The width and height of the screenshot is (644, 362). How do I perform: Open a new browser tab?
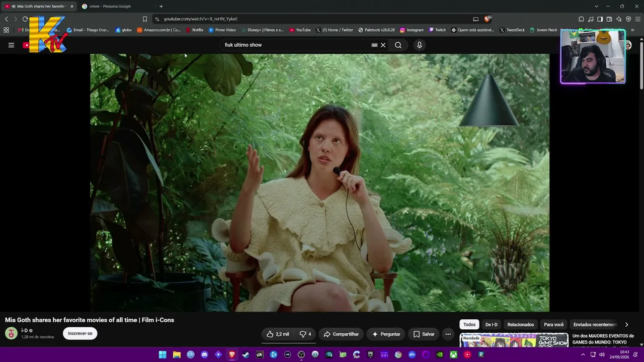161,6
